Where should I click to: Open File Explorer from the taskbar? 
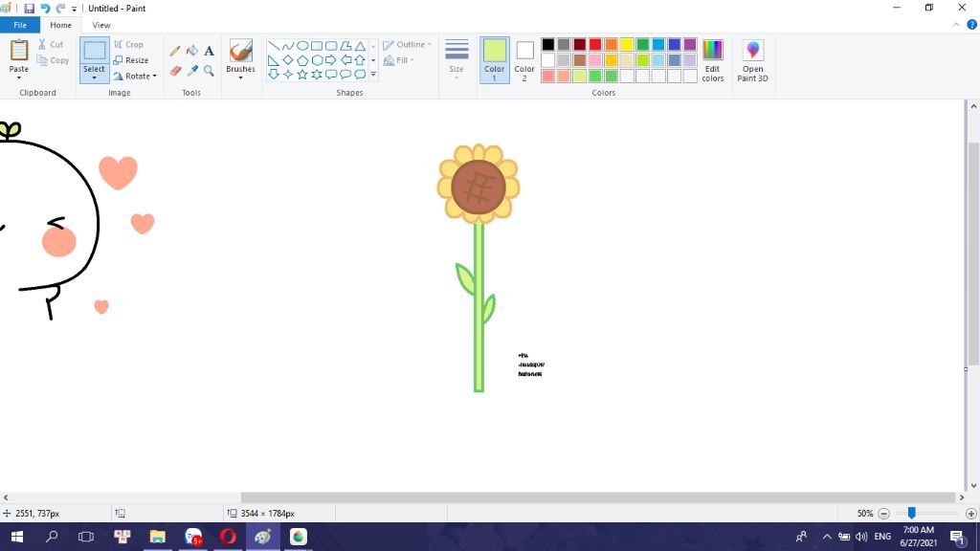[x=158, y=537]
